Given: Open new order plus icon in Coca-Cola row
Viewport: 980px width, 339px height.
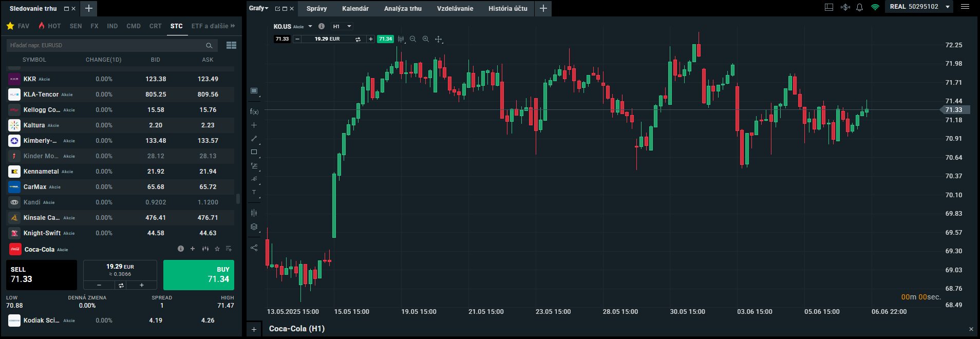Looking at the screenshot, I should (x=193, y=249).
